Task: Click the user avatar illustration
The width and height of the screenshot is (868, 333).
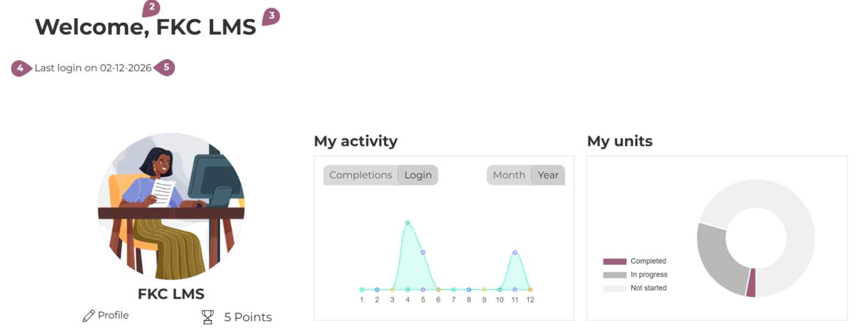Action: (171, 206)
